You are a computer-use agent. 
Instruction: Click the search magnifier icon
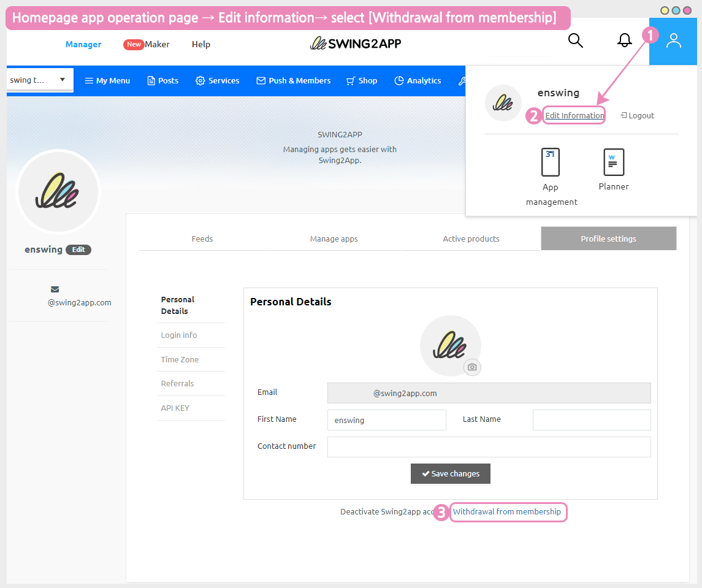pyautogui.click(x=575, y=41)
